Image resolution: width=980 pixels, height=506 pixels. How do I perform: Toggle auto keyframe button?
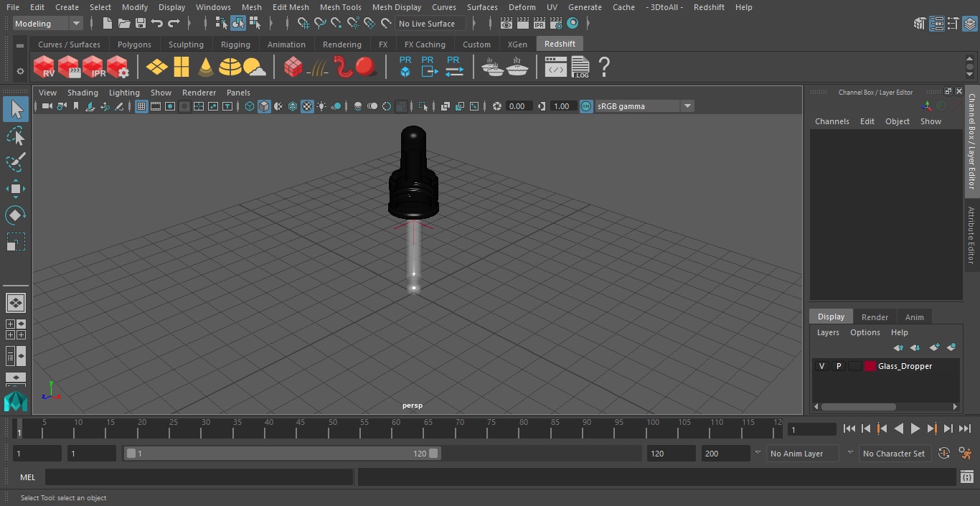(944, 454)
